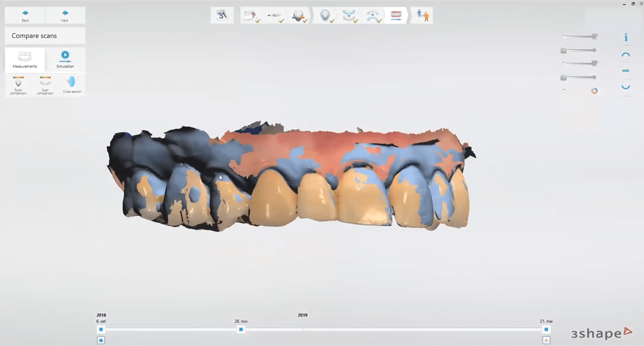The height and width of the screenshot is (346, 644).
Task: Select the Tooth comparison tool
Action: [x=18, y=85]
